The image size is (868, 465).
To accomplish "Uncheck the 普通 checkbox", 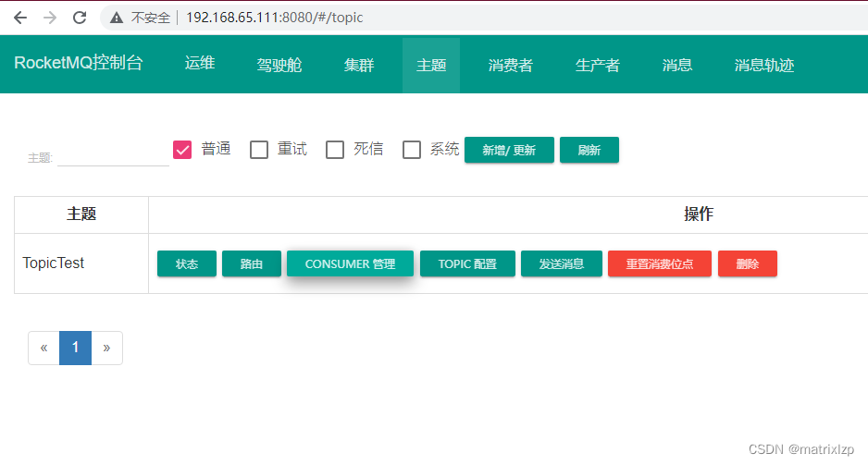I will tap(182, 150).
